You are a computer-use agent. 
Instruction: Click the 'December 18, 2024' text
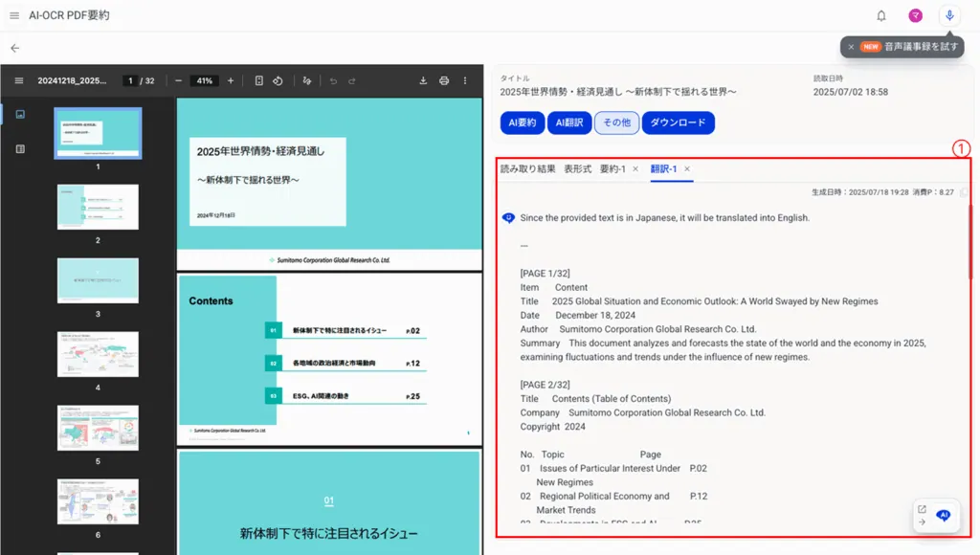point(595,316)
